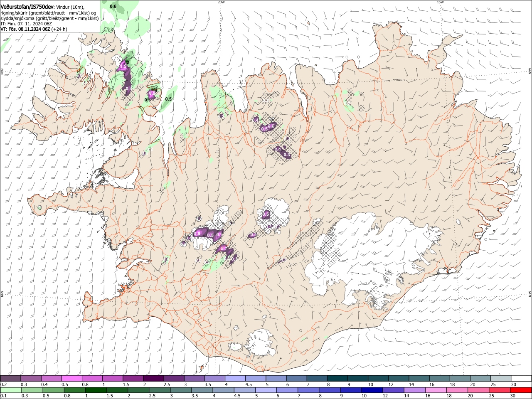Pick bottom-row blue swatch between 8 and 9
The width and height of the screenshot is (532, 399).
click(x=329, y=390)
